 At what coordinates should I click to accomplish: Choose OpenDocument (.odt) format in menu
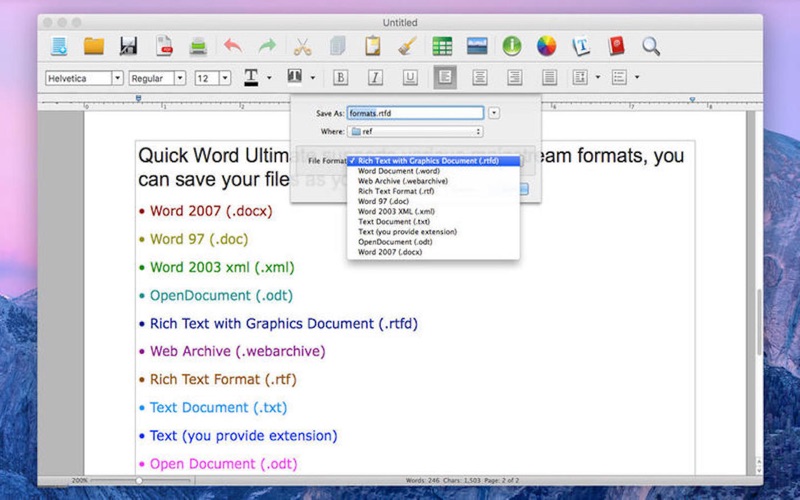point(434,242)
